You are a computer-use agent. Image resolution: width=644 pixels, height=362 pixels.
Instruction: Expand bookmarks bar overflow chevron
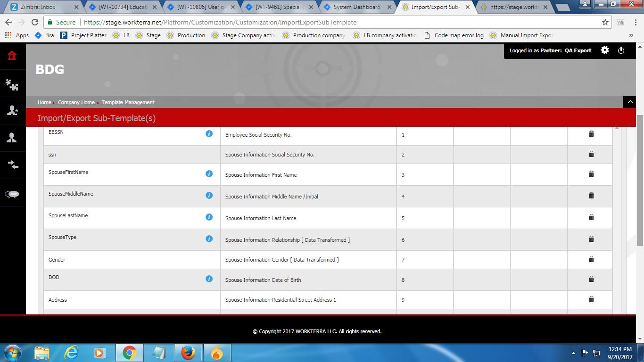[631, 35]
